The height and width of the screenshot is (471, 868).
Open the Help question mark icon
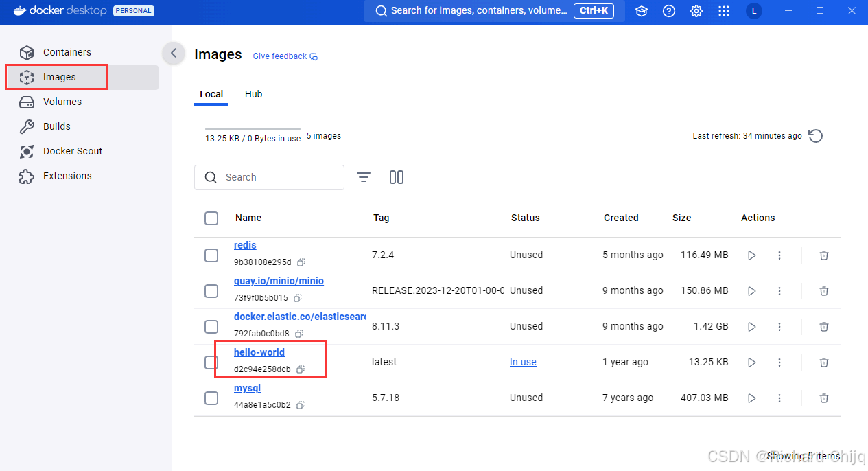[669, 11]
